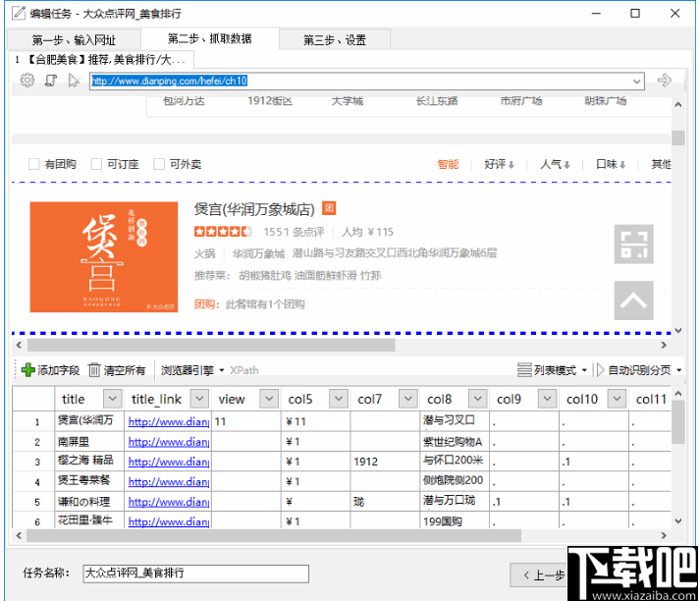Click row 3 title_link URL

(x=169, y=462)
